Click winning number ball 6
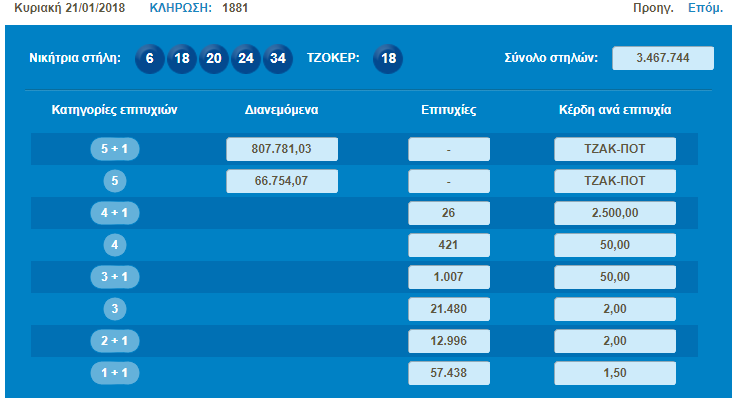The image size is (753, 416). 148,58
